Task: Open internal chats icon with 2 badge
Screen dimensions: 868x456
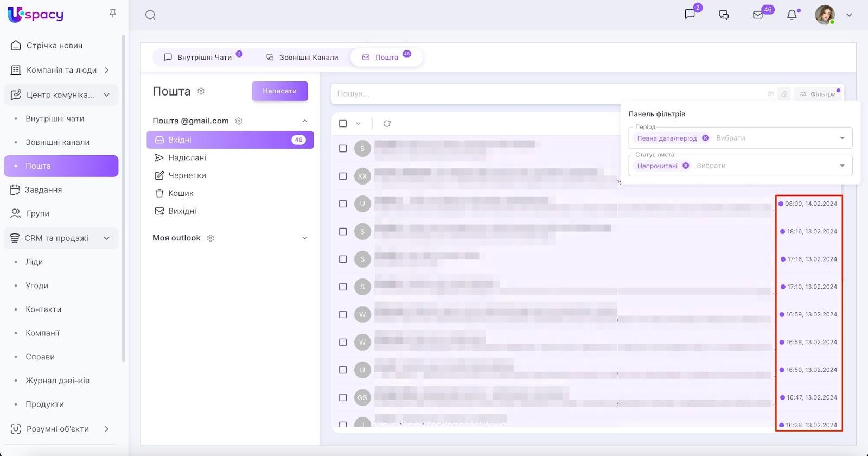Action: 690,15
